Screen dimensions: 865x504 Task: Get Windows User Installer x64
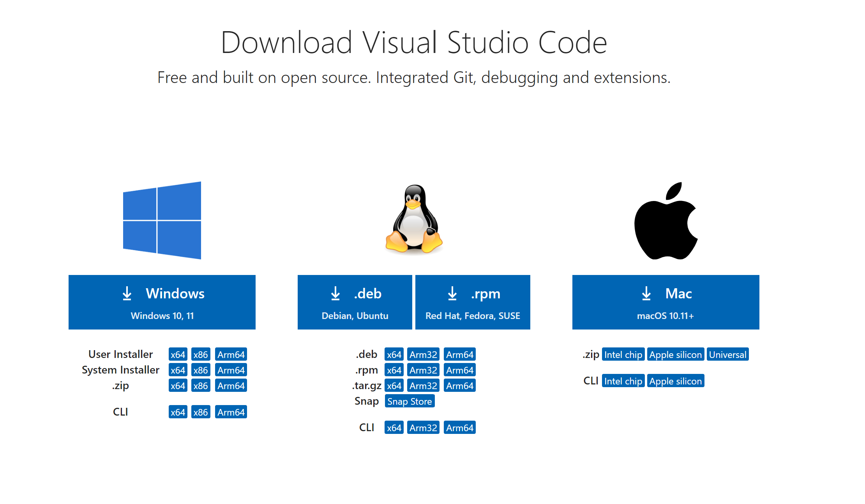[x=178, y=354]
